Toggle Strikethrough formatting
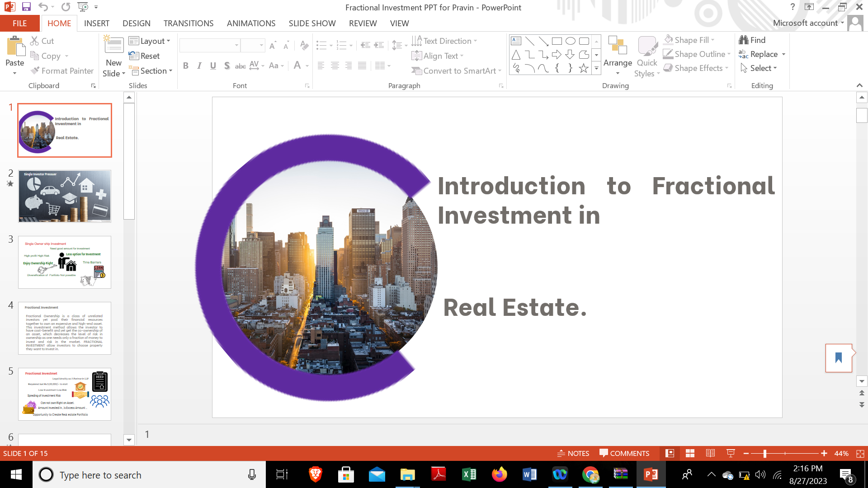 point(241,66)
